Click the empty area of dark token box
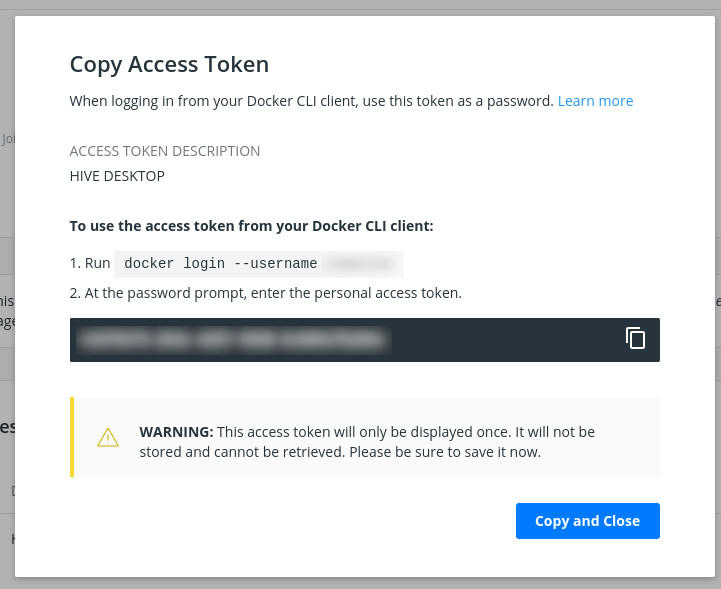This screenshot has height=589, width=721. click(500, 340)
